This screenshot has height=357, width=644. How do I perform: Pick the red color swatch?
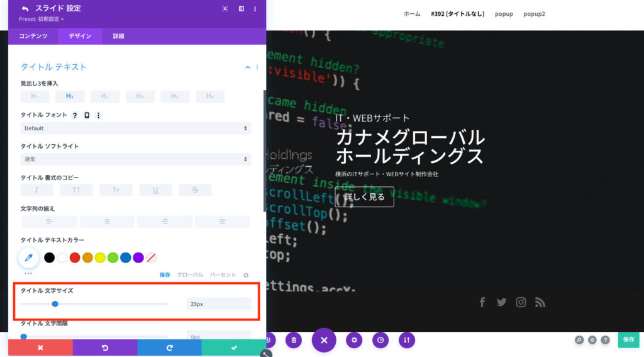pyautogui.click(x=75, y=258)
